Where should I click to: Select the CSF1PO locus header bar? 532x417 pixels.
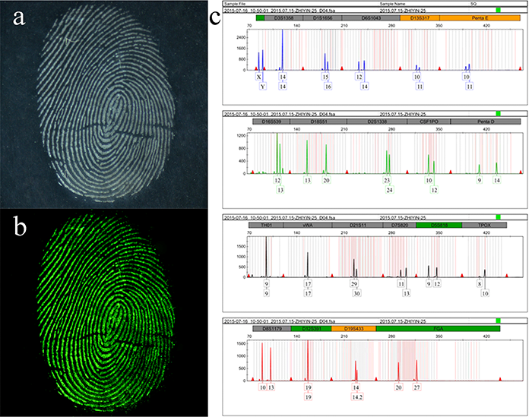coord(429,122)
